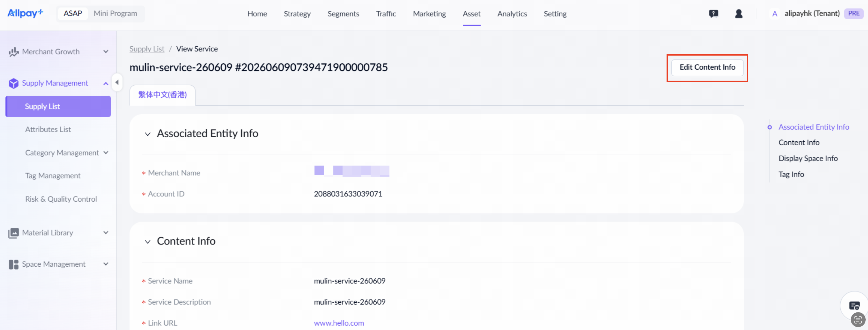The width and height of the screenshot is (868, 330).
Task: Click the Merchant Name field label
Action: pos(174,173)
